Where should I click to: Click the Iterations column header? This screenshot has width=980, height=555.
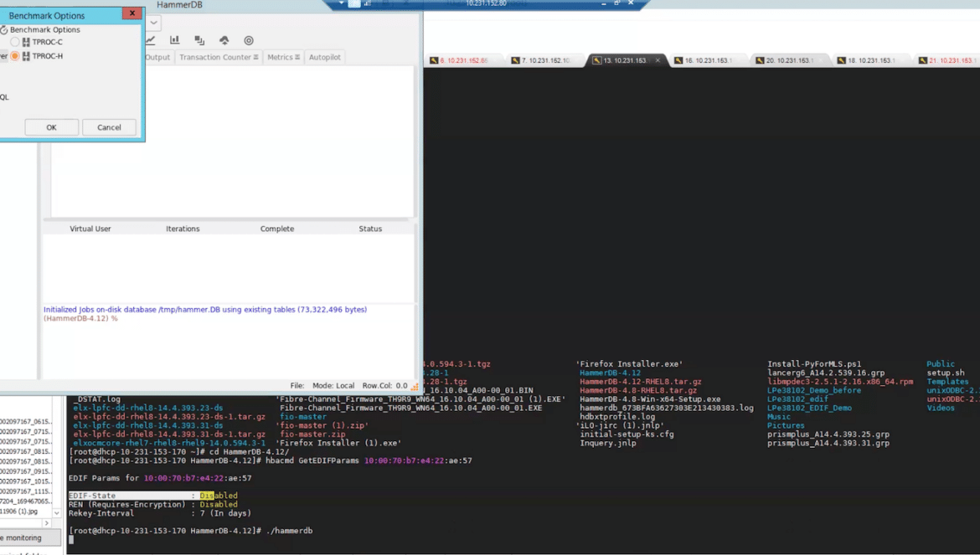[x=183, y=229]
